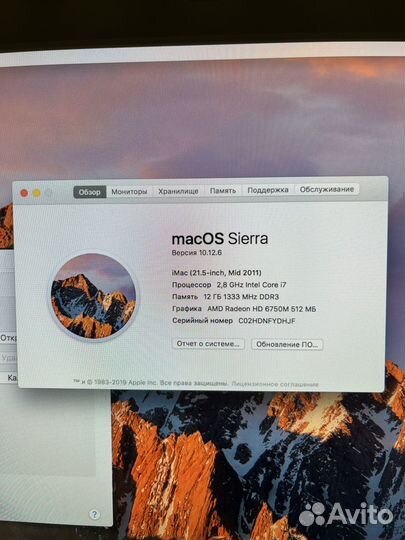Click the help question mark in the background window

94,515
